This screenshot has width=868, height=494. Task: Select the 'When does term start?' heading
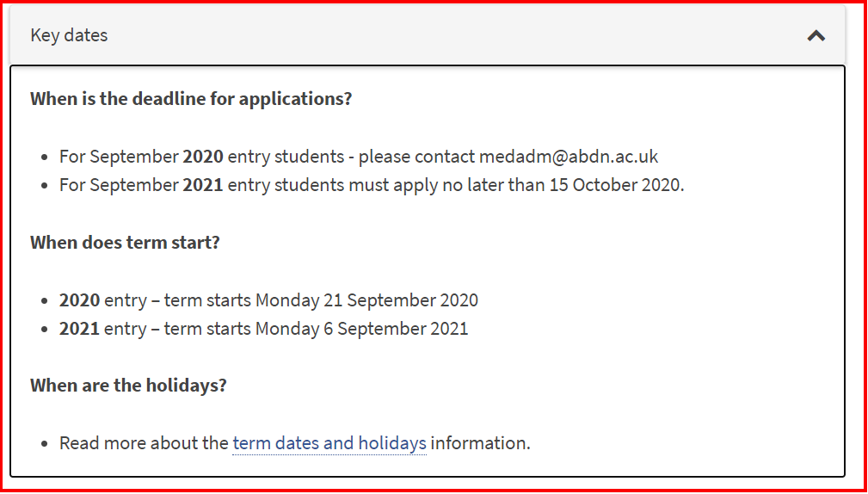(125, 242)
